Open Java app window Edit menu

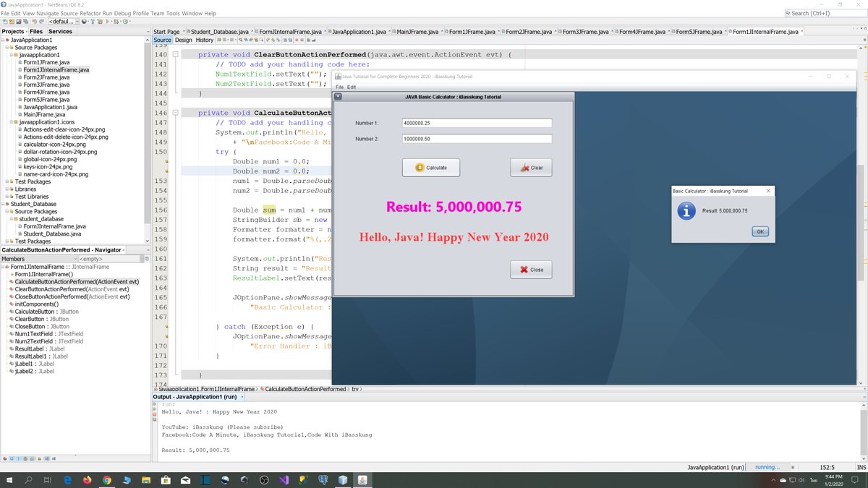[352, 87]
